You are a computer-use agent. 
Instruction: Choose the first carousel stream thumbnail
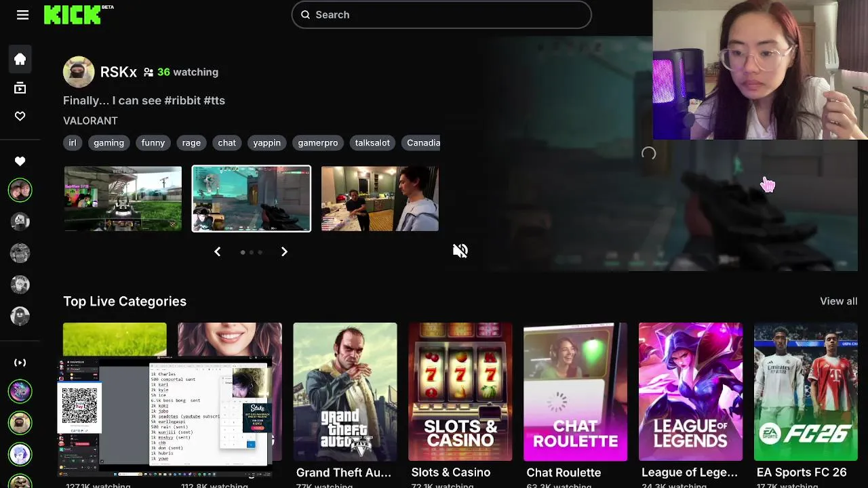[123, 199]
